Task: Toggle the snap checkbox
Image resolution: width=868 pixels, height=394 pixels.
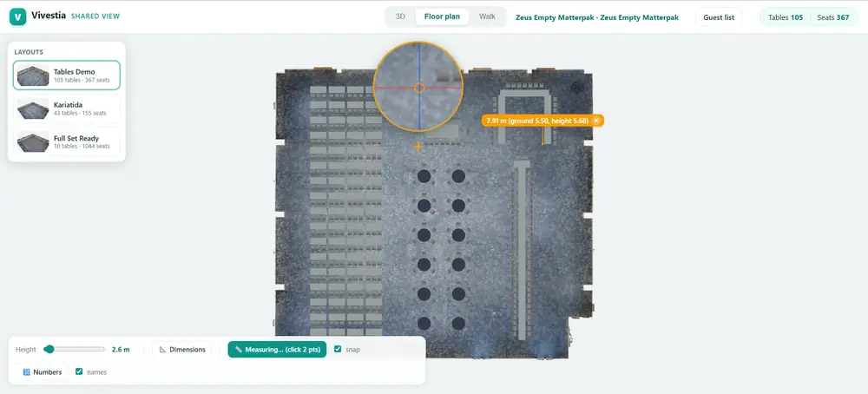Action: (x=339, y=349)
